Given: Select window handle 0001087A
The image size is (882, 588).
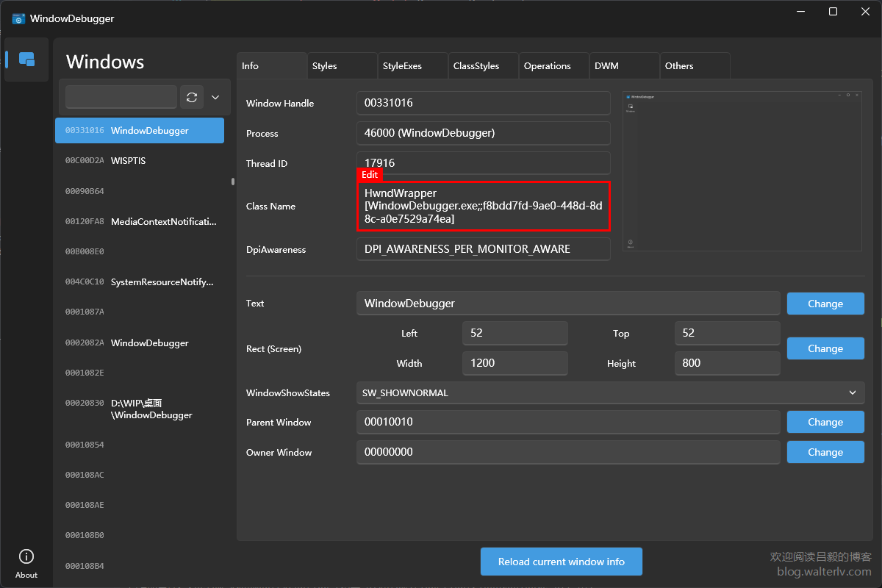Looking at the screenshot, I should coord(140,312).
